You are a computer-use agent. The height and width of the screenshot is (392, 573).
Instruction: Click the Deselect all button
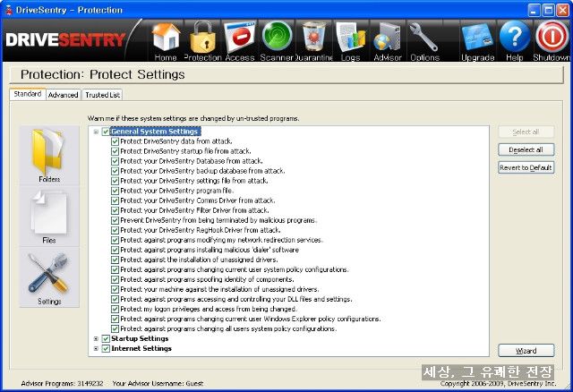[526, 149]
